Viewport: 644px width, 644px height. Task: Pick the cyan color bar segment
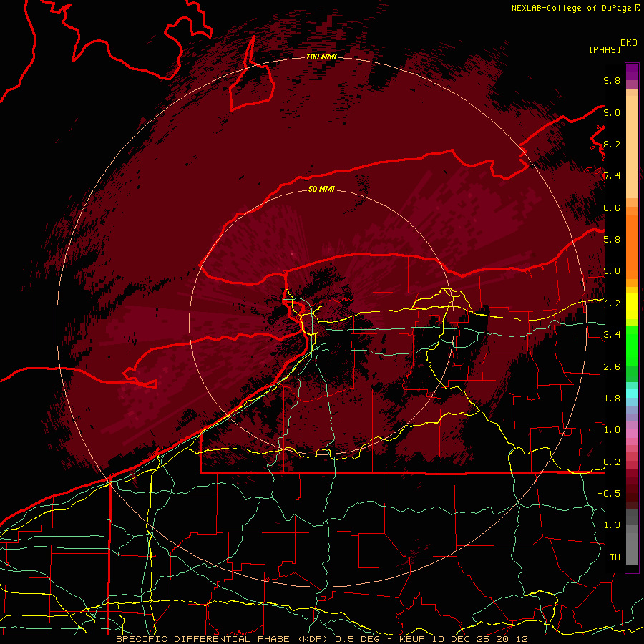tap(632, 394)
